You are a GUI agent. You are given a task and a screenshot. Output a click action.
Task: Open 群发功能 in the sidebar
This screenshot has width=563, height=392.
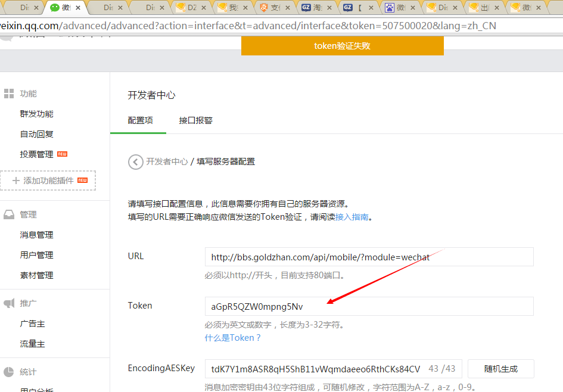tap(36, 114)
